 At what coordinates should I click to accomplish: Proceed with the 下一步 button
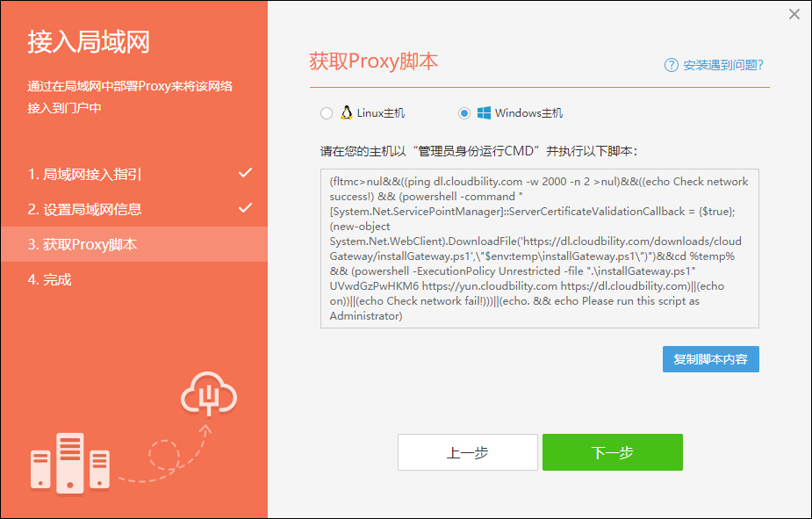click(612, 452)
